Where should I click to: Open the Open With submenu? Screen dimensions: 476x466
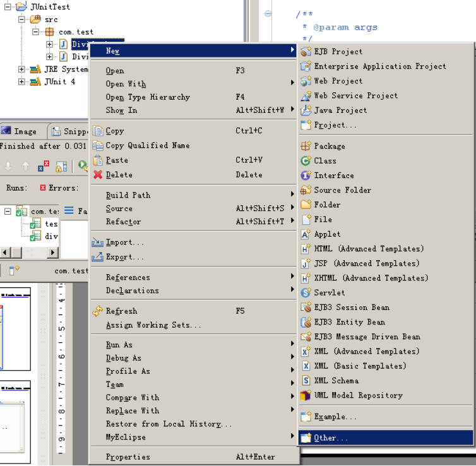[x=193, y=84]
